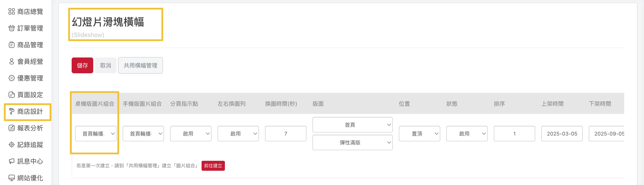
Task: Click the 記錄追蹤 target icon
Action: 11,145
